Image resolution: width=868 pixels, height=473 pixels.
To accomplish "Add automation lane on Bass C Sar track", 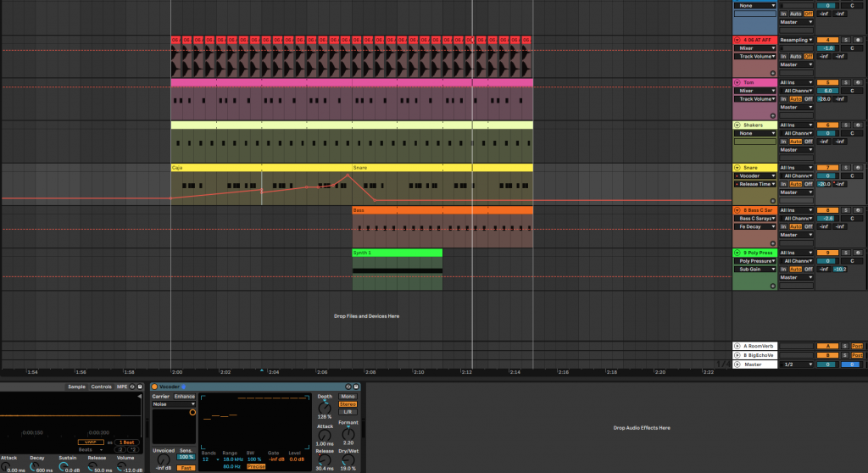I will click(773, 243).
